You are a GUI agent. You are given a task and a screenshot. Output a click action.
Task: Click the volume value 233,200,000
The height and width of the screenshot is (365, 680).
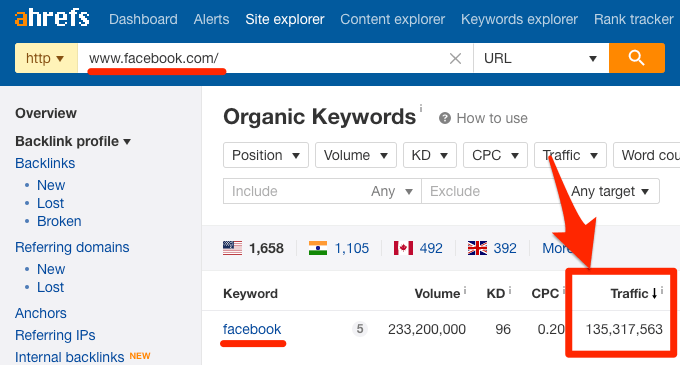[x=427, y=329]
